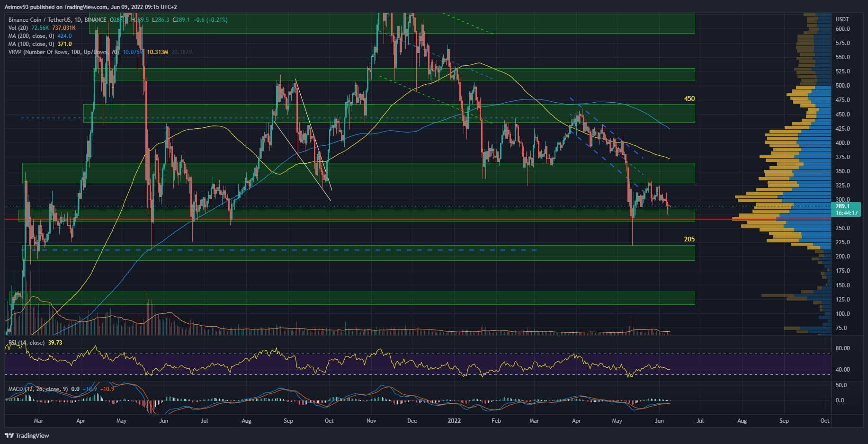
Task: Click the 550.0 price axis label
Action: pos(842,57)
